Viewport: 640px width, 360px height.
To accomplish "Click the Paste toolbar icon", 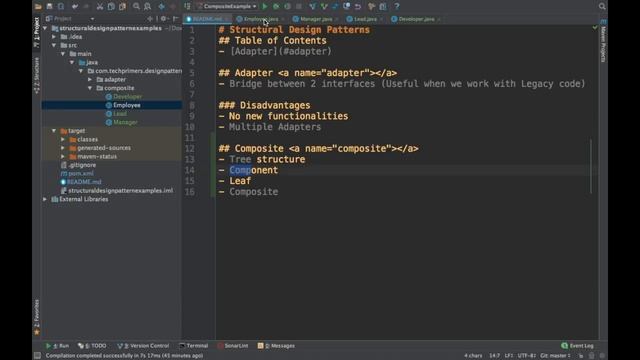I will tap(122, 7).
